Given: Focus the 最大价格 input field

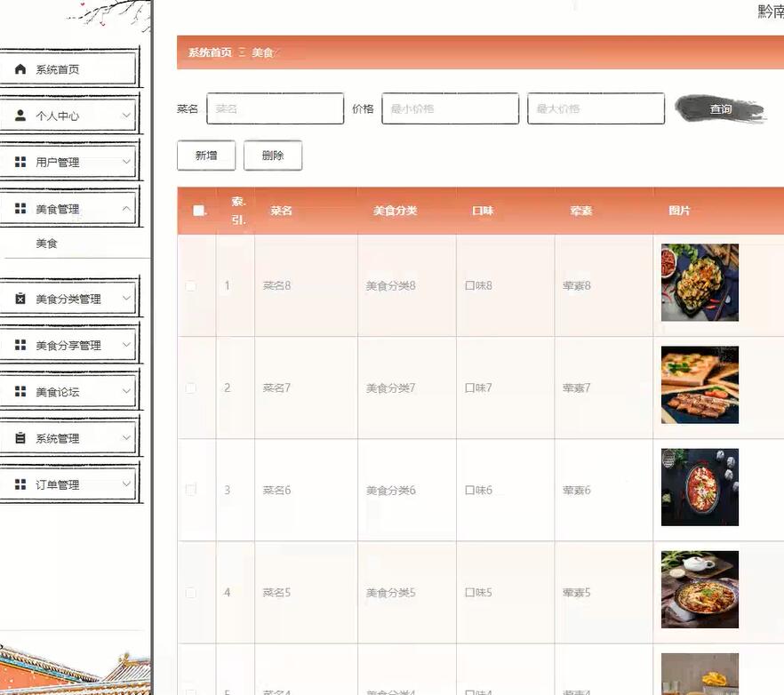Looking at the screenshot, I should click(596, 108).
